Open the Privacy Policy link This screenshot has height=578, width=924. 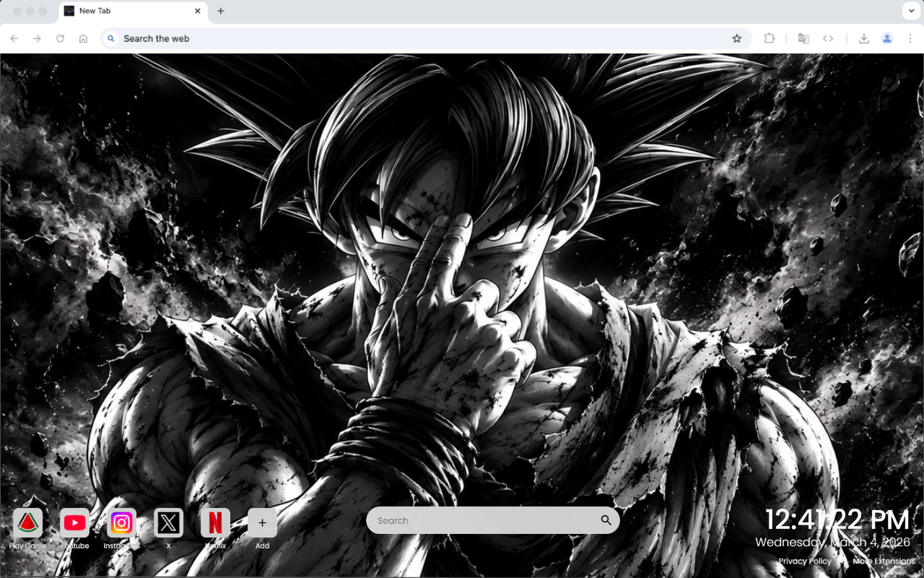tap(805, 561)
